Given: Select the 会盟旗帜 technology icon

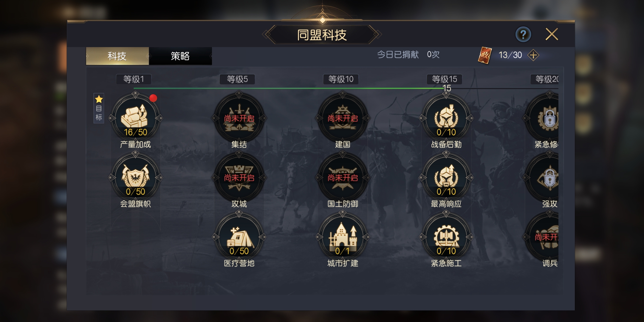Looking at the screenshot, I should coord(135,177).
